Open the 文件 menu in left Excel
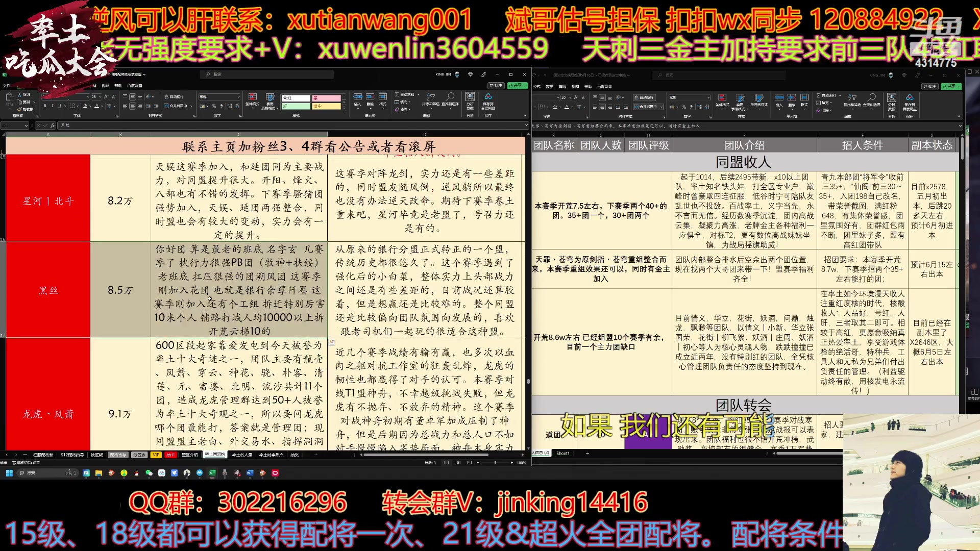Image resolution: width=980 pixels, height=551 pixels. (x=7, y=86)
